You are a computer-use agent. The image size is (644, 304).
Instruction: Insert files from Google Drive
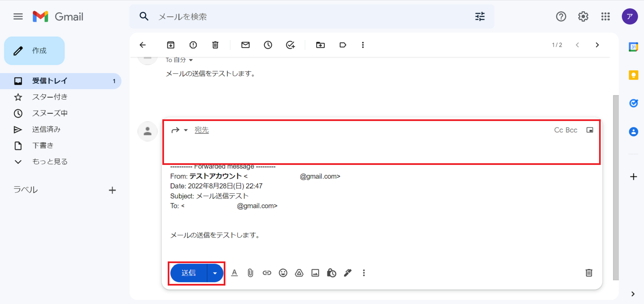(299, 273)
